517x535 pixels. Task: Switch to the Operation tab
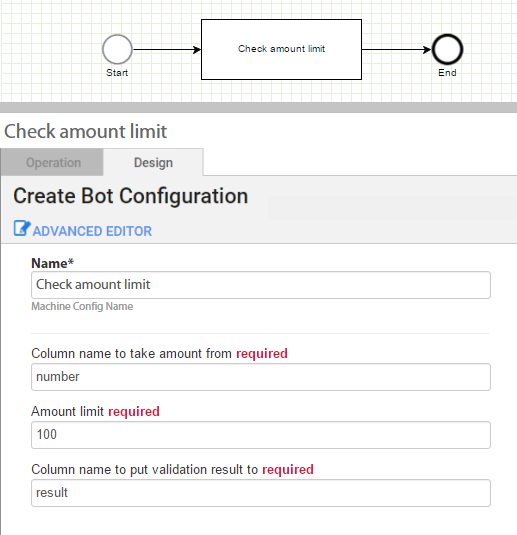[52, 162]
